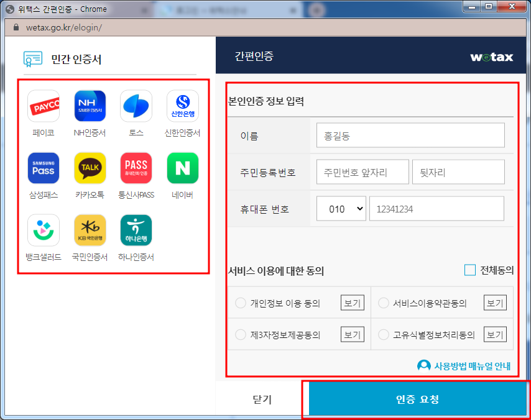Screen dimensions: 531x420
Task: Select 통신사PASS authentication
Action: (136, 168)
